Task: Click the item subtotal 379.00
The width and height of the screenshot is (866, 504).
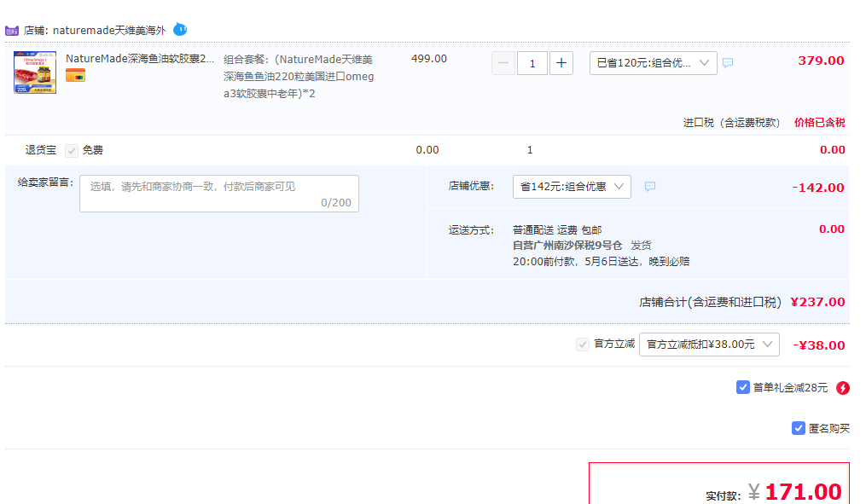Action: [822, 61]
